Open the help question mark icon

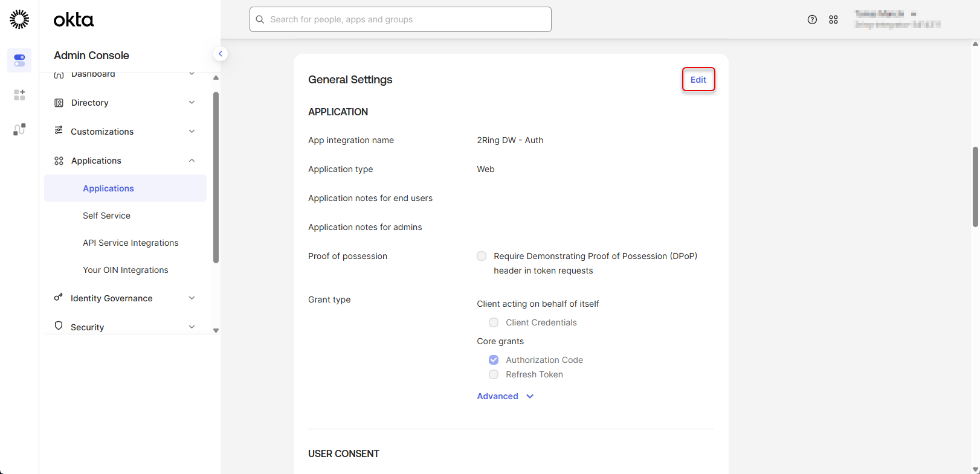pos(812,20)
